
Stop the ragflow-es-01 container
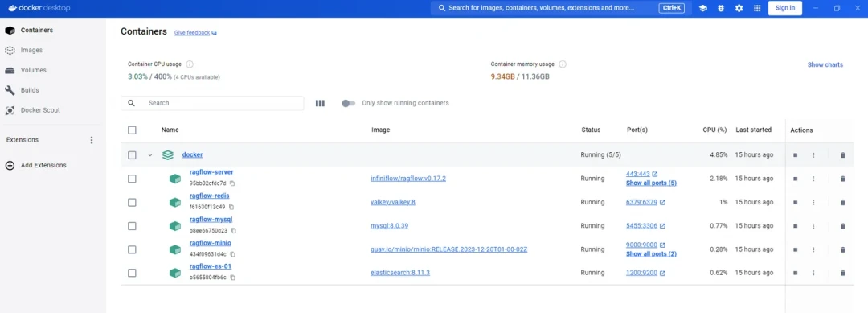(795, 273)
